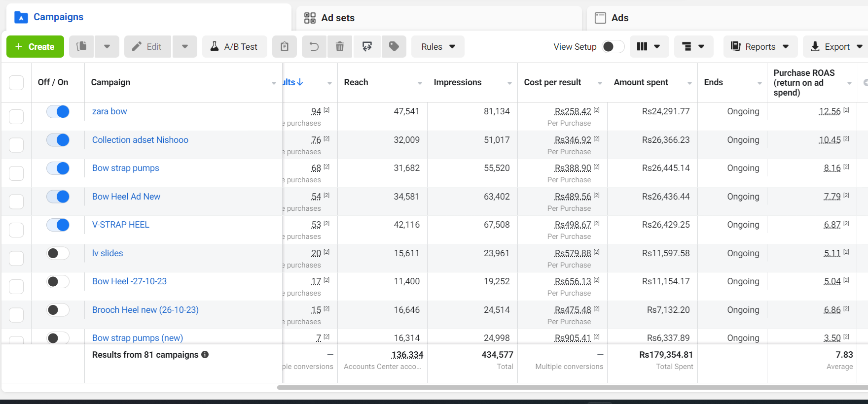Click the green Create button
The image size is (868, 404).
click(x=35, y=46)
